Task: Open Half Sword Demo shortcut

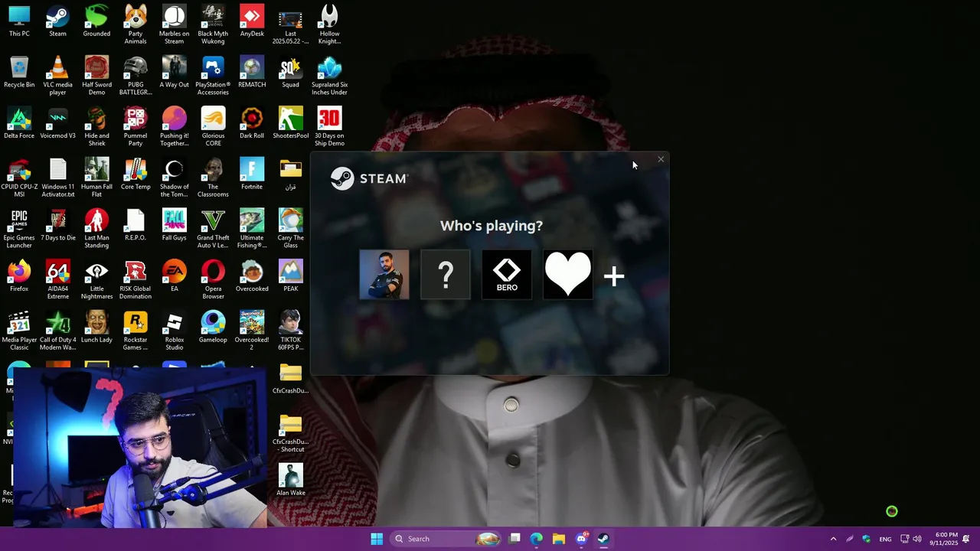Action: click(x=96, y=75)
